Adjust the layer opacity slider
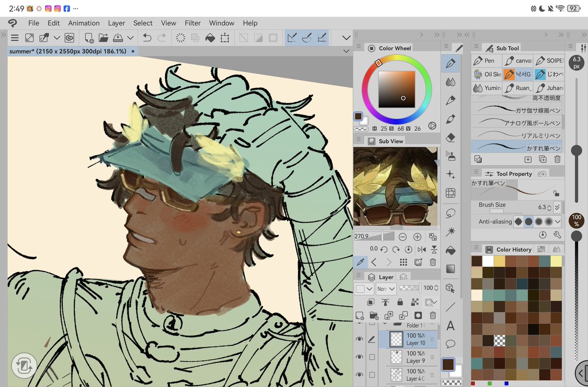Image resolution: width=588 pixels, height=387 pixels. point(411,288)
